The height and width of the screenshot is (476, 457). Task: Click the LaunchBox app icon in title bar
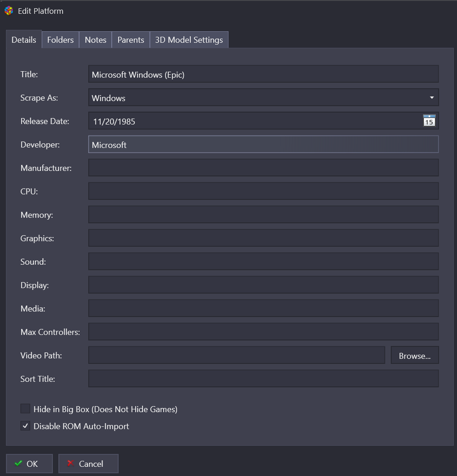coord(8,11)
